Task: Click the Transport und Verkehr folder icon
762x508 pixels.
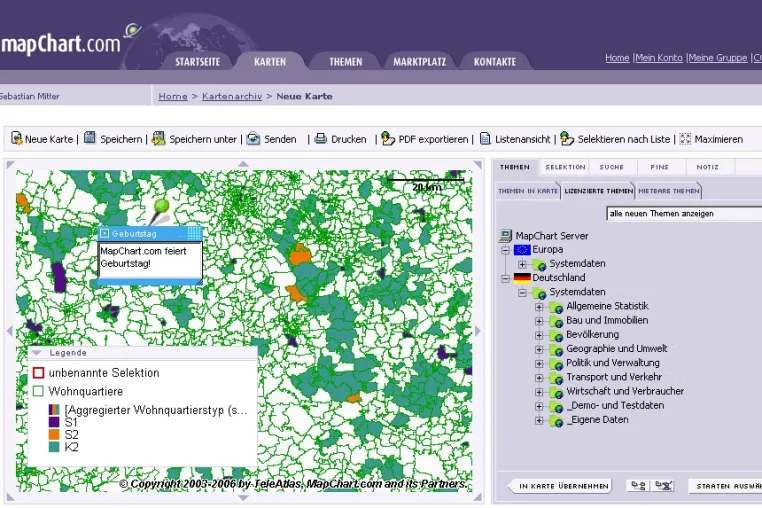Action: pos(556,378)
